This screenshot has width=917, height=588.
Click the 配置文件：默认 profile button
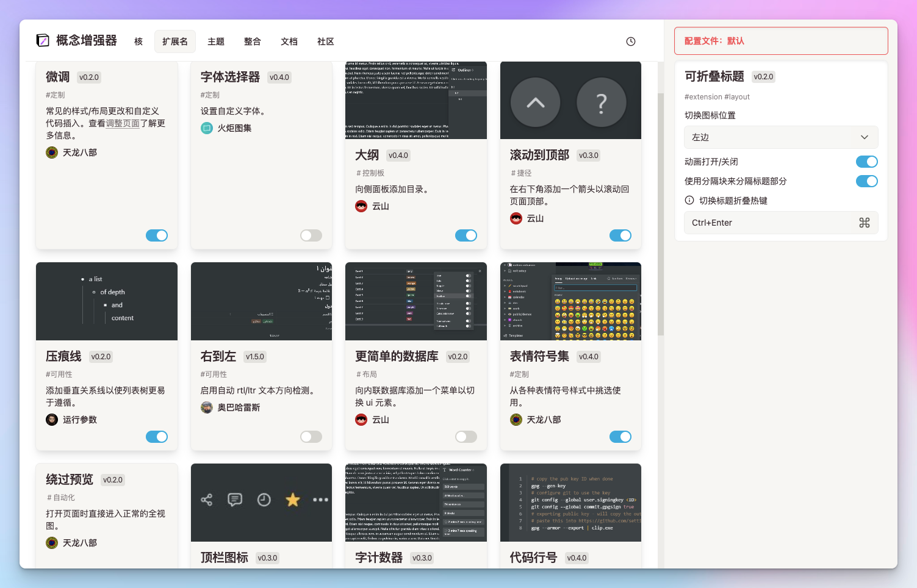[x=781, y=40]
